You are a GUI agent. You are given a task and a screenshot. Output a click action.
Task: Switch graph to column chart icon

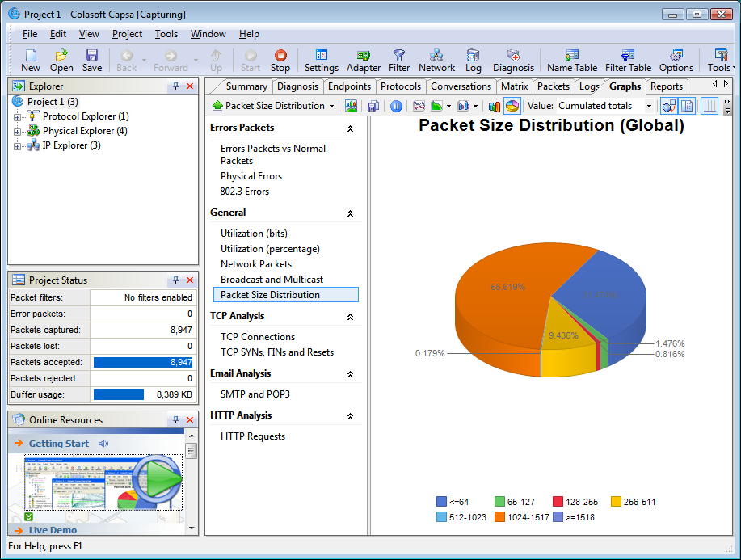[495, 106]
